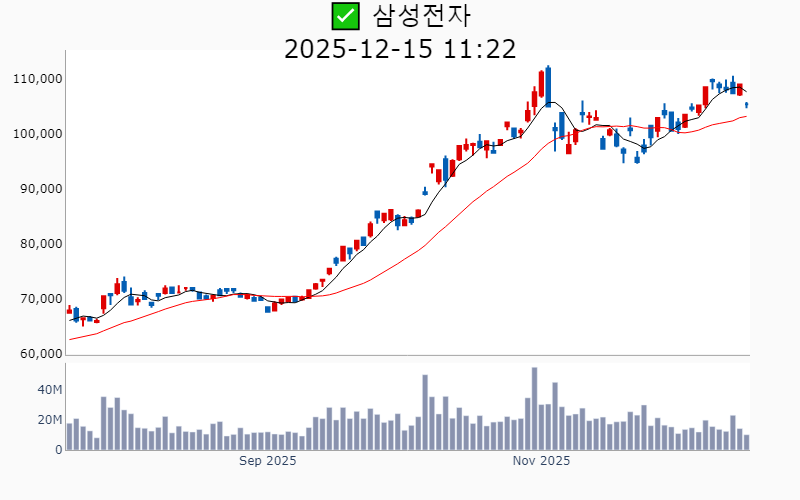The height and width of the screenshot is (500, 800).
Task: Click the 2025-12-15 11:22 timestamp
Action: coord(400,49)
